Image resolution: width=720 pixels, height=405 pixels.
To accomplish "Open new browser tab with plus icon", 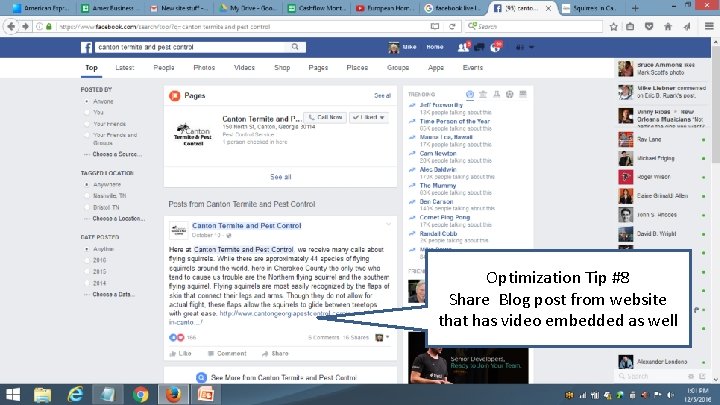I will pos(635,8).
